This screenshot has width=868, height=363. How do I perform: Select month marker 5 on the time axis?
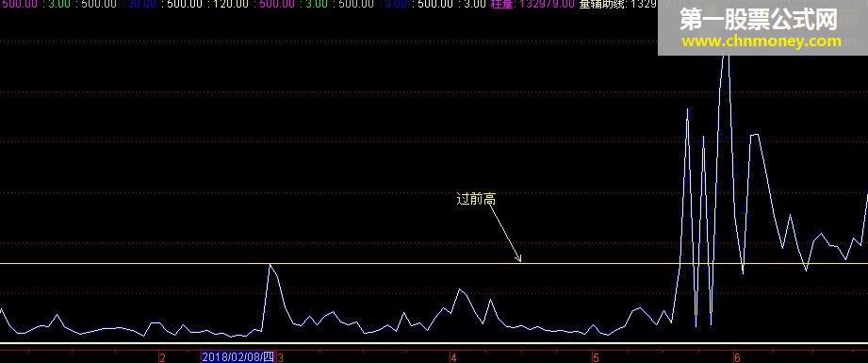[596, 358]
